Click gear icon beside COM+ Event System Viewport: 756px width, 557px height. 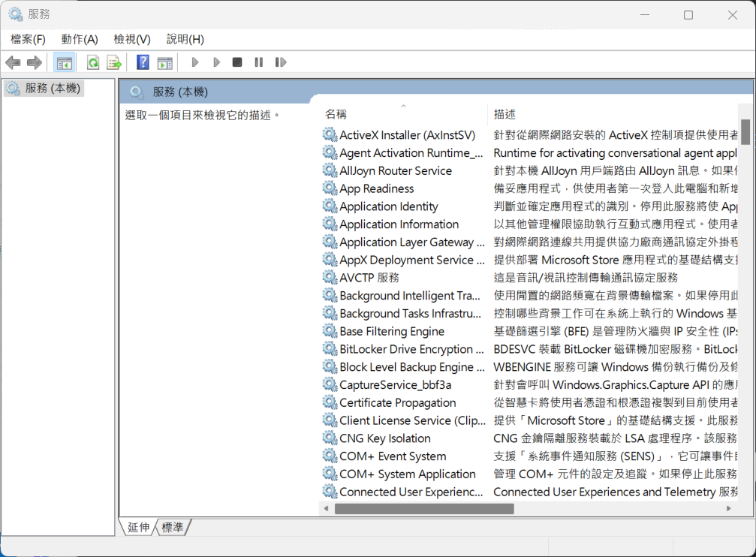[x=330, y=456]
